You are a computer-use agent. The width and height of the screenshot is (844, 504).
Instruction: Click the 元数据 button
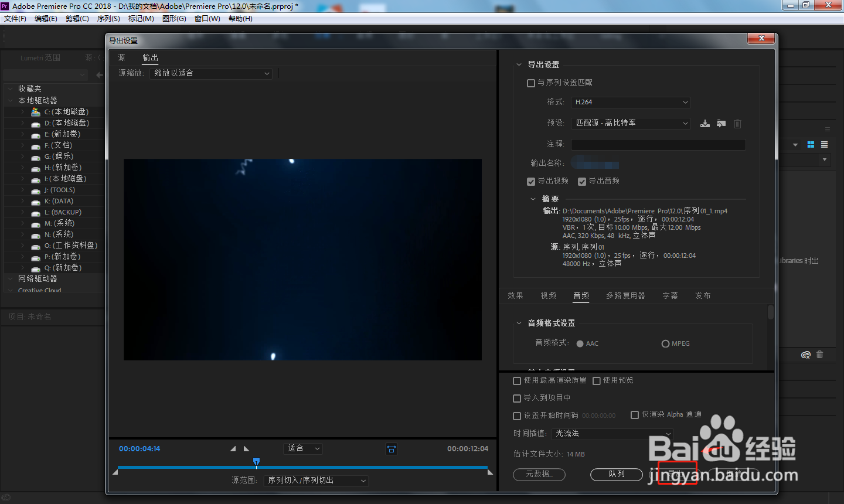tap(539, 474)
